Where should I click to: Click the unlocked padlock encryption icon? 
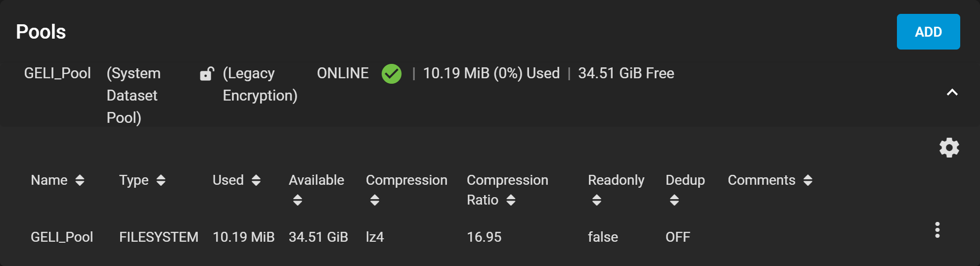point(207,74)
